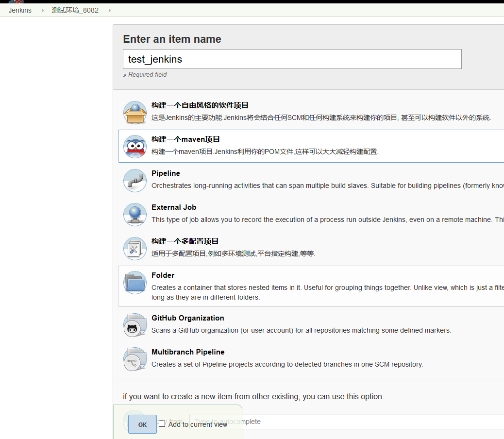
Task: Choose the Folder icon
Action: tap(135, 283)
